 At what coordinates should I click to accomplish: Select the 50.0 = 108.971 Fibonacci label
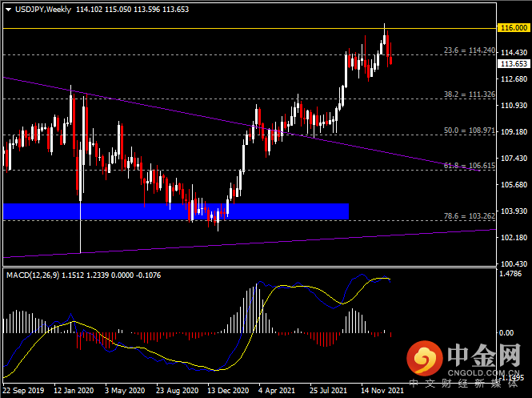point(470,131)
